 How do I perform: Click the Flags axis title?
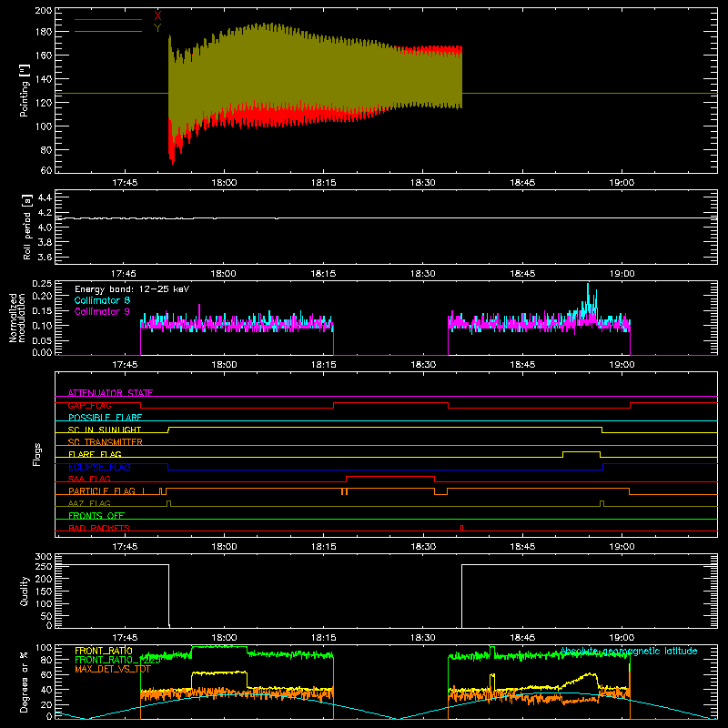[x=36, y=454]
